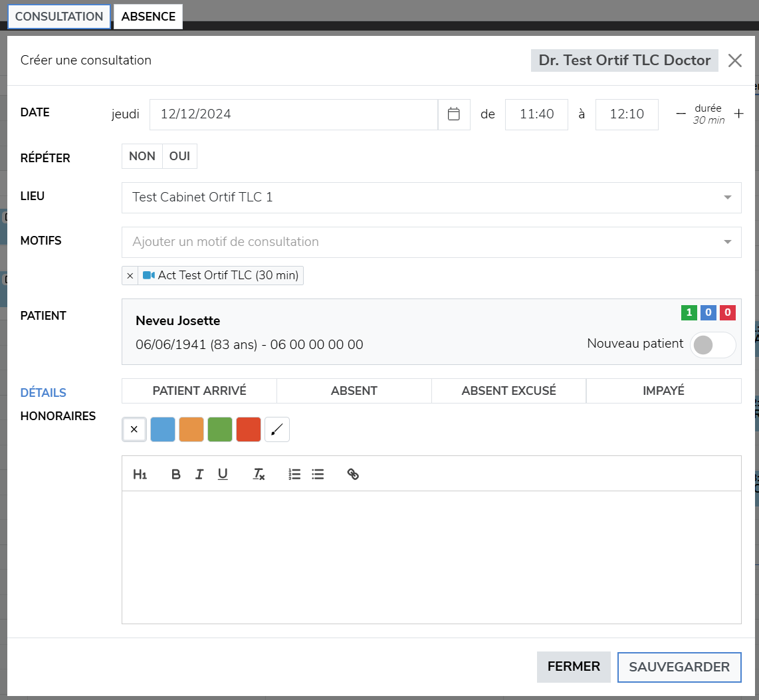Insert a numbered list
Viewport: 759px width, 700px height.
pos(294,475)
